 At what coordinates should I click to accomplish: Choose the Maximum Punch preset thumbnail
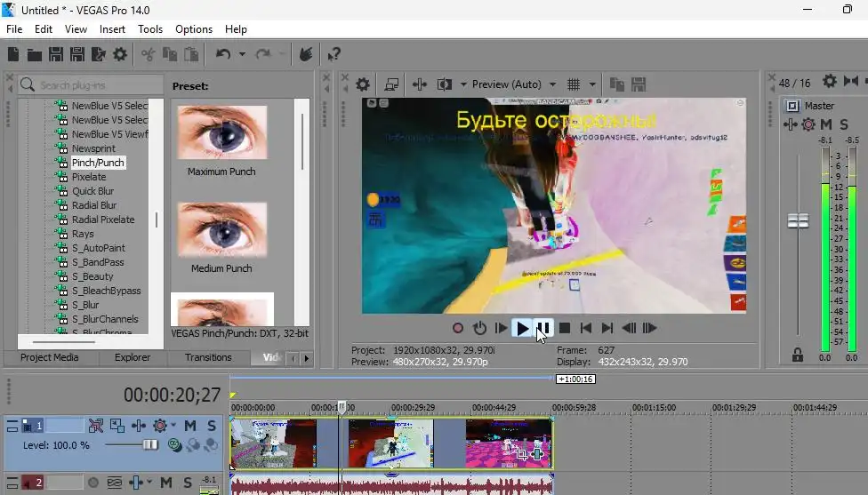point(222,132)
